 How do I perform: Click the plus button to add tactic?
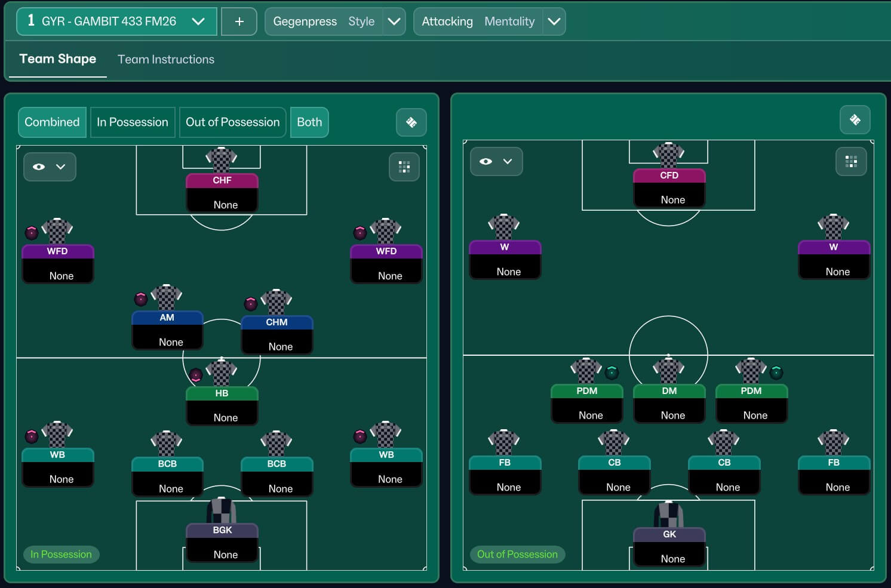click(239, 21)
